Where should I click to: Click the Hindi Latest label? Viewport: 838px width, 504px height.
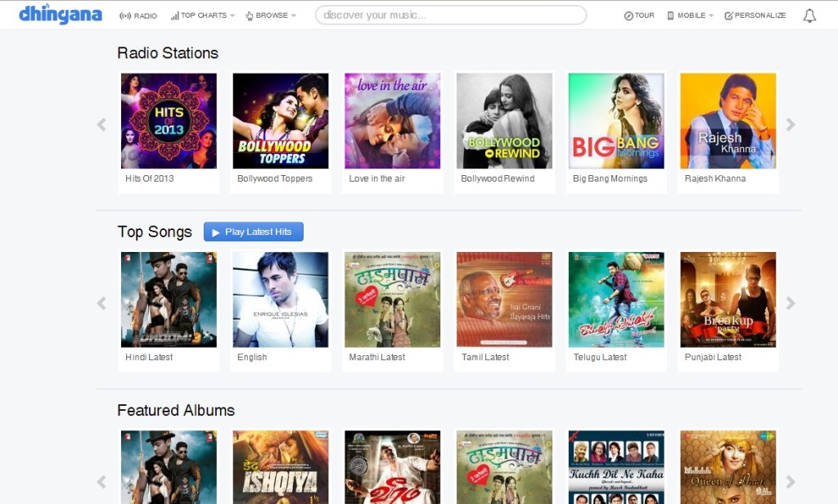[x=149, y=357]
